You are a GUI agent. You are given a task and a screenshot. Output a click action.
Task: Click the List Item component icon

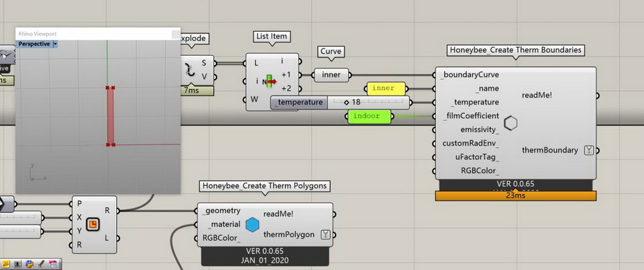[x=271, y=81]
